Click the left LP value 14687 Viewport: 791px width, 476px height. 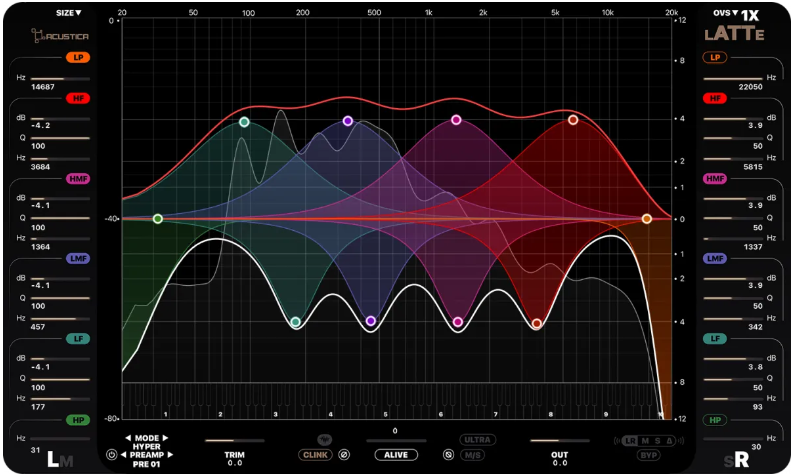click(43, 87)
